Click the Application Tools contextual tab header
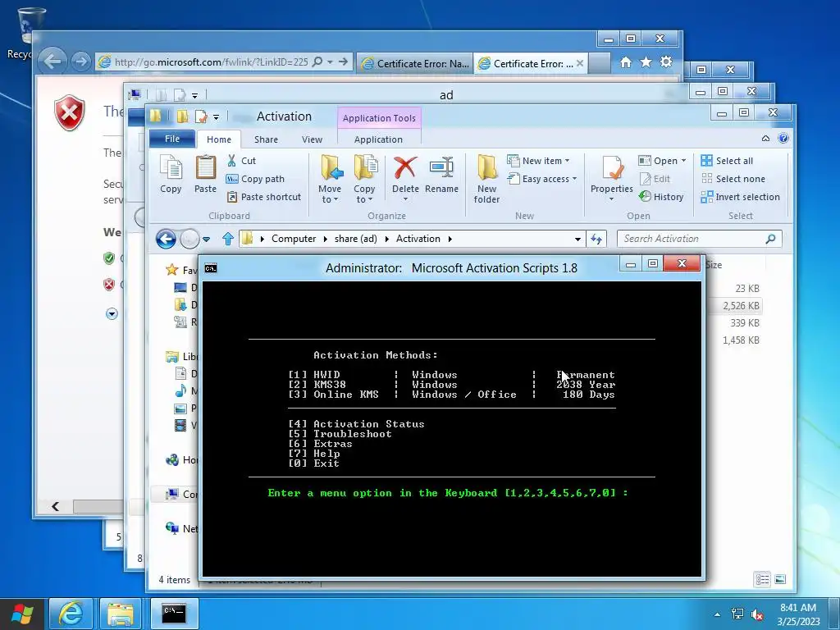 (x=379, y=118)
